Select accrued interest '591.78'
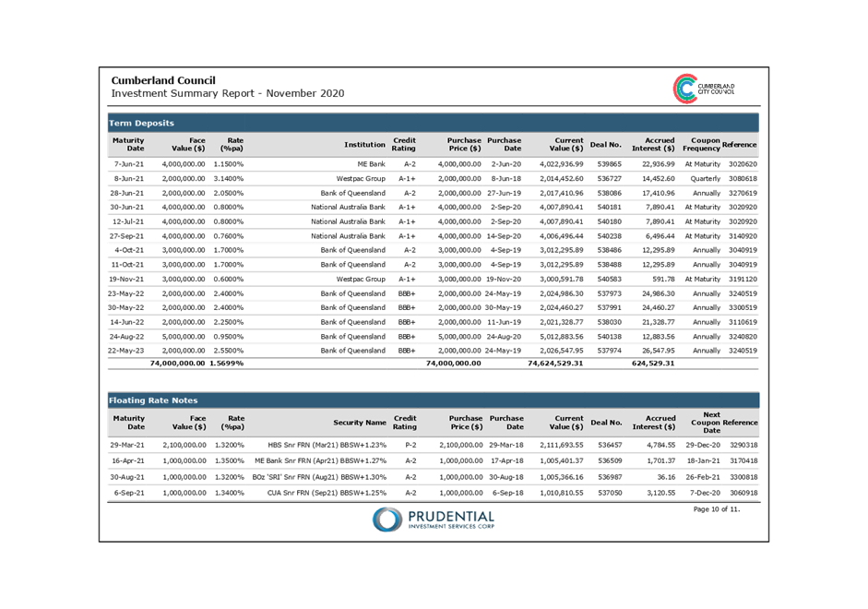 pos(663,279)
